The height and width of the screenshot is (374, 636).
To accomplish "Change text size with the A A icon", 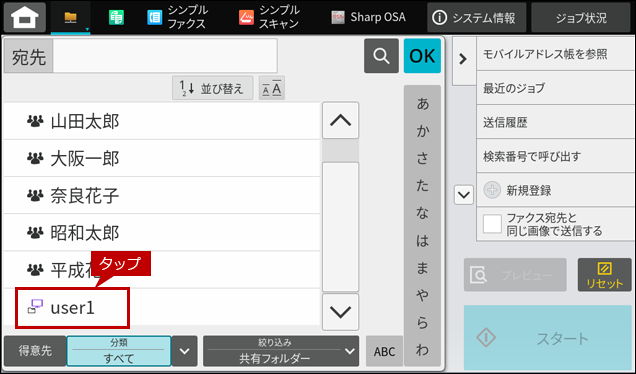I will [272, 88].
